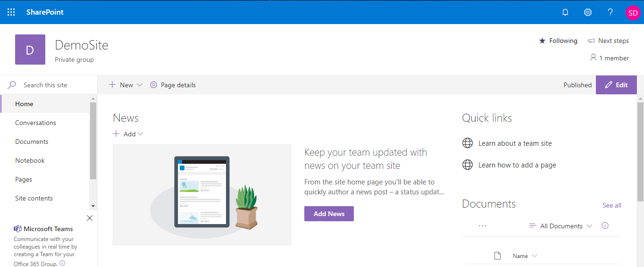Click the news illustration thumbnail
644x267 pixels.
click(x=202, y=195)
